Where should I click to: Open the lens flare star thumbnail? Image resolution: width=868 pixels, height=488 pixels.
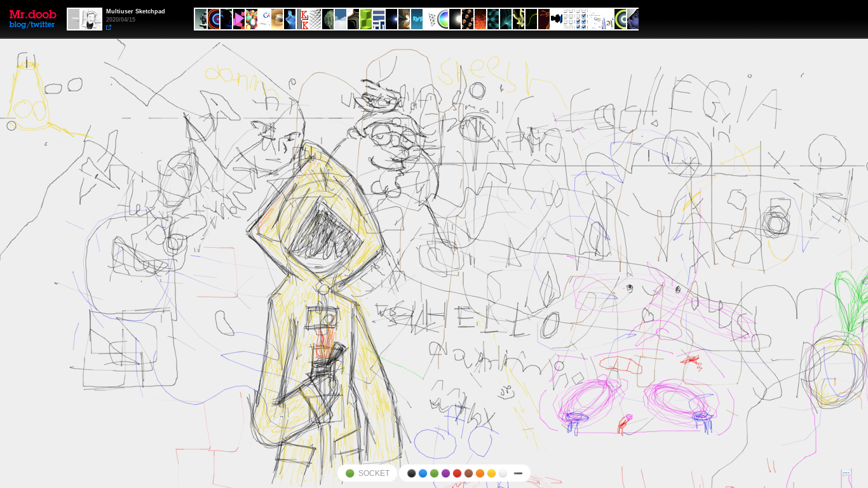point(391,19)
